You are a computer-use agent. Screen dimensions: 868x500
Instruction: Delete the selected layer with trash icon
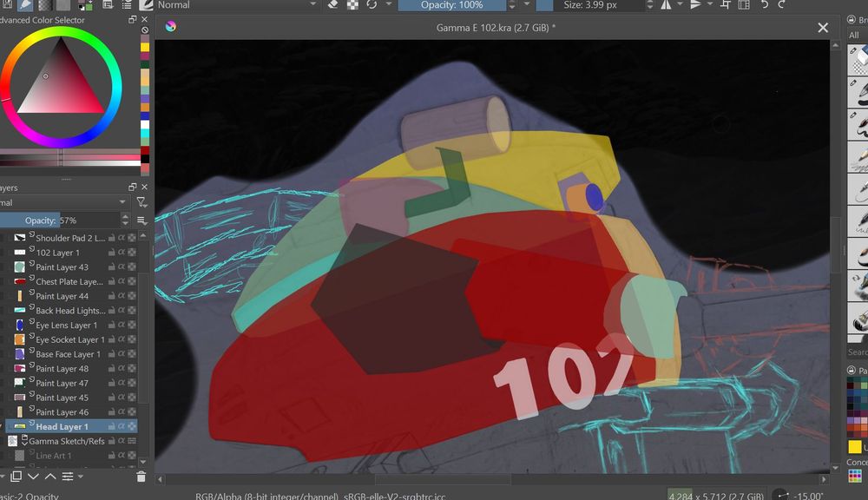pos(141,477)
